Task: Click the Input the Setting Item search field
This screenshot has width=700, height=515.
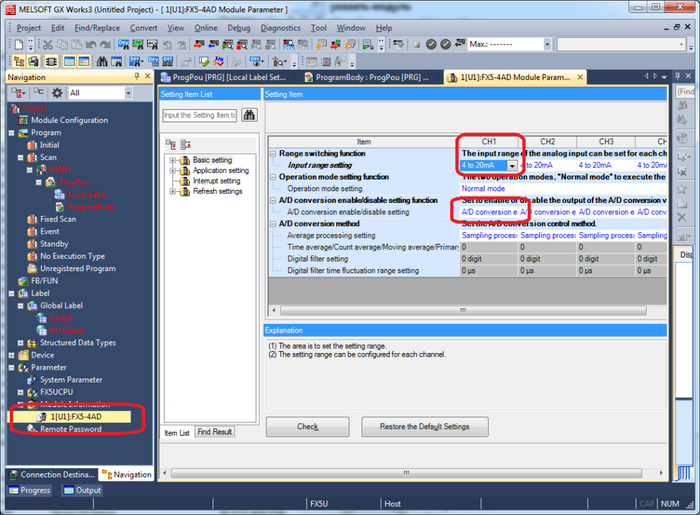Action: 199,115
